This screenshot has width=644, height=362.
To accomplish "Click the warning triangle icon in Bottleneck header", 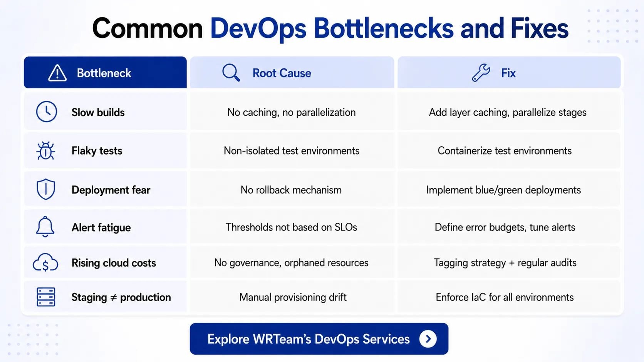I will coord(57,73).
